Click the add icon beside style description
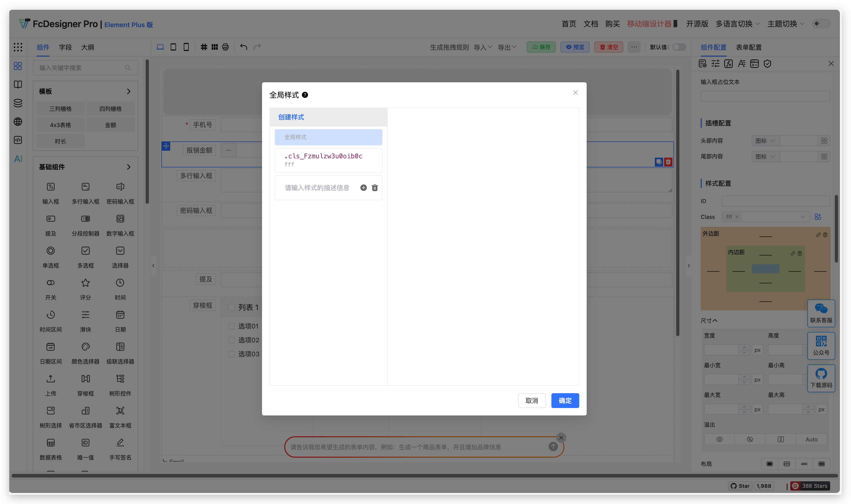Screen dimensions: 851x504 [x=363, y=188]
